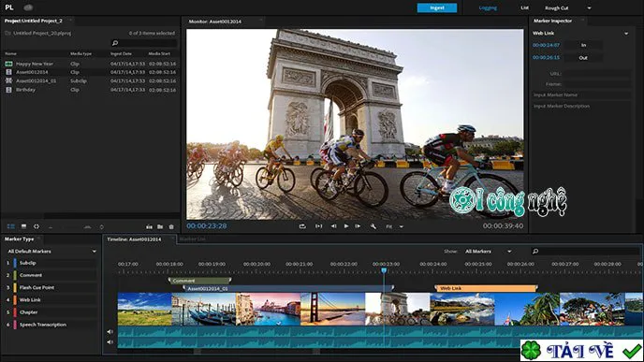Toggle loop playback in the Monitor
This screenshot has width=644, height=362.
(302, 226)
